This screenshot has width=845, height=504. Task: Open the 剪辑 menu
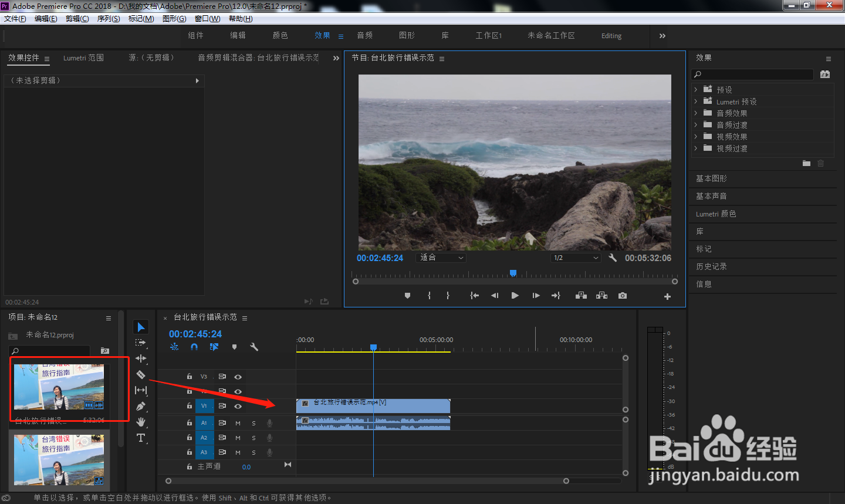[77, 19]
